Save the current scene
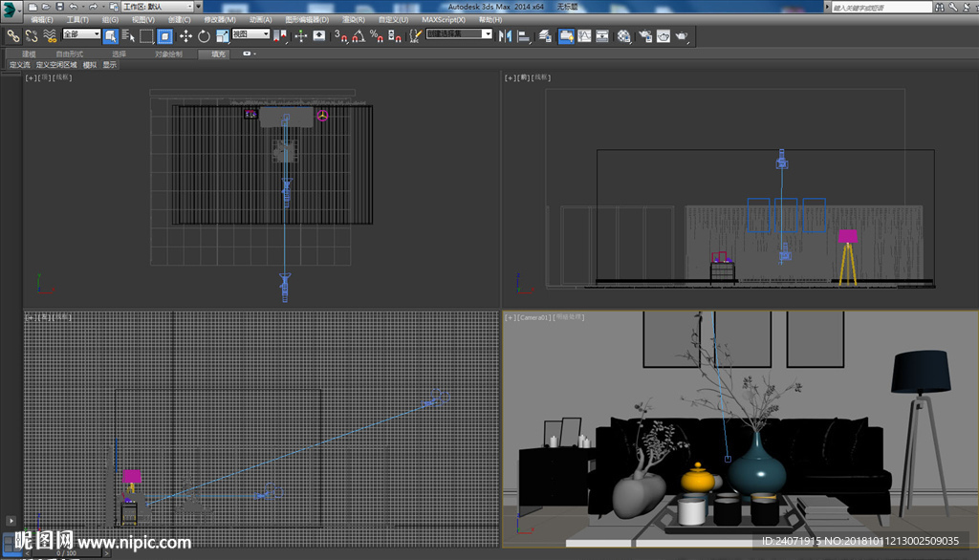 click(x=60, y=7)
